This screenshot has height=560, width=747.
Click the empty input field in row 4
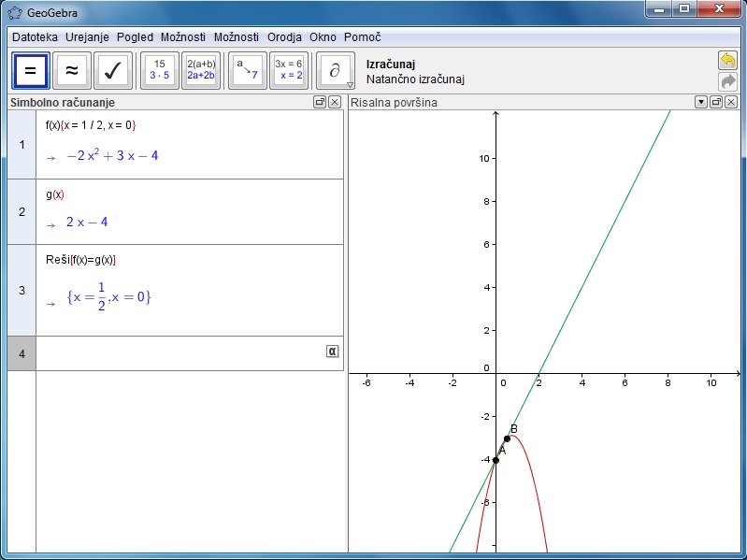click(178, 353)
